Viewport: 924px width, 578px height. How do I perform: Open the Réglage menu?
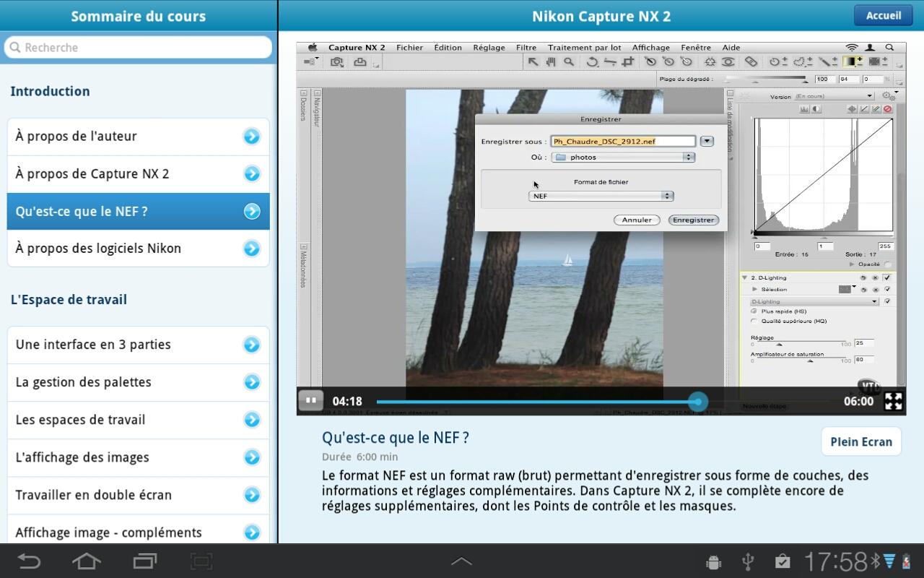click(489, 48)
